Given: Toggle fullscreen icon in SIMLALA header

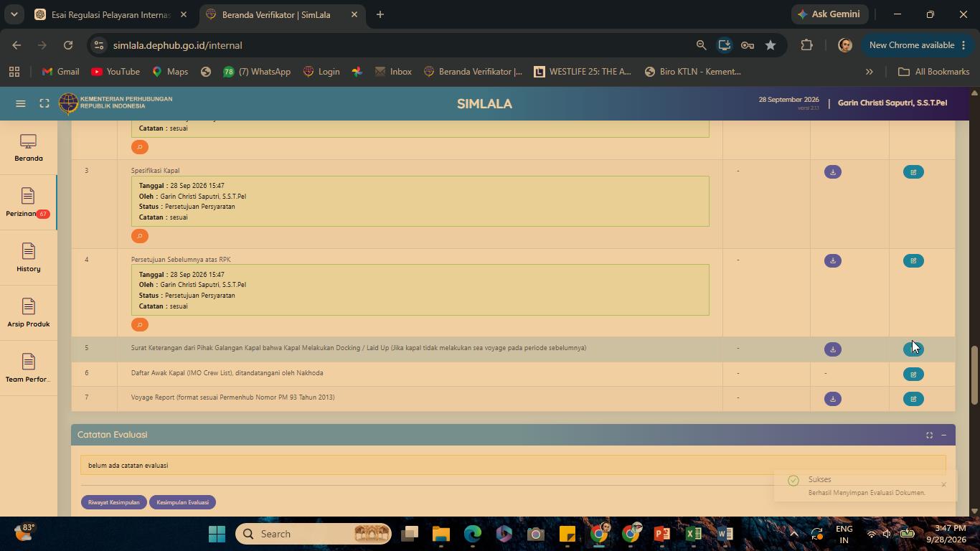Looking at the screenshot, I should click(x=44, y=103).
